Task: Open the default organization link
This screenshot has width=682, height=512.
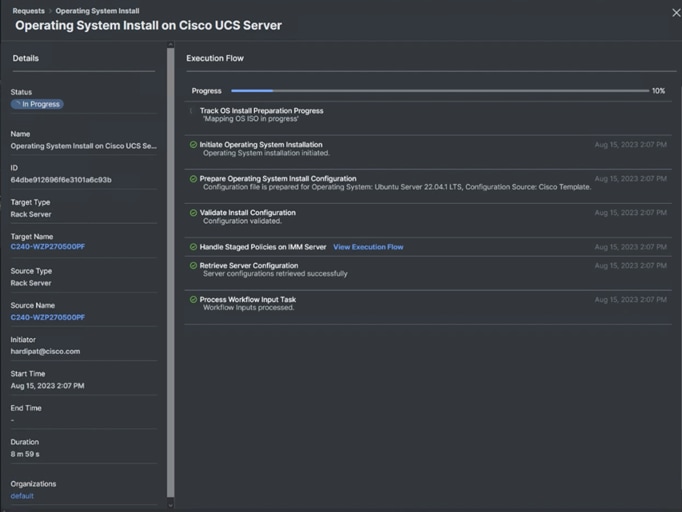Action: tap(22, 496)
